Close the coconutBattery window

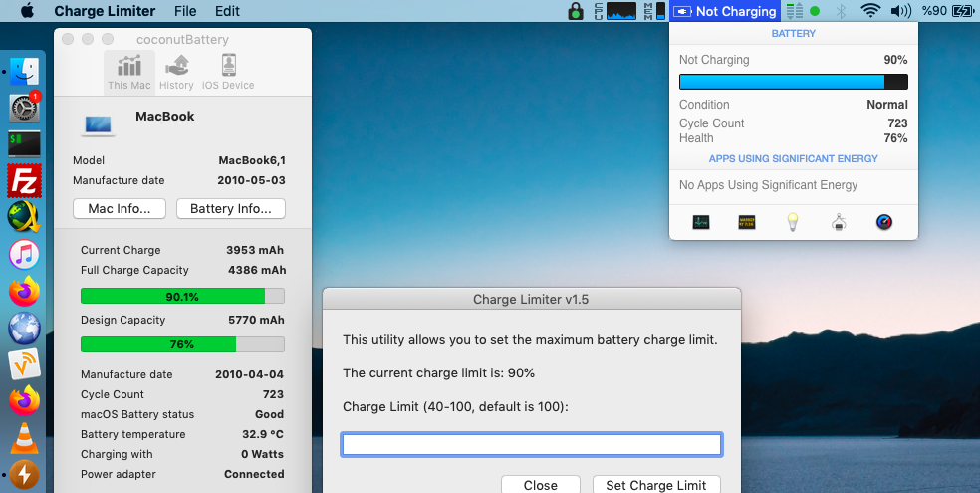(68, 40)
